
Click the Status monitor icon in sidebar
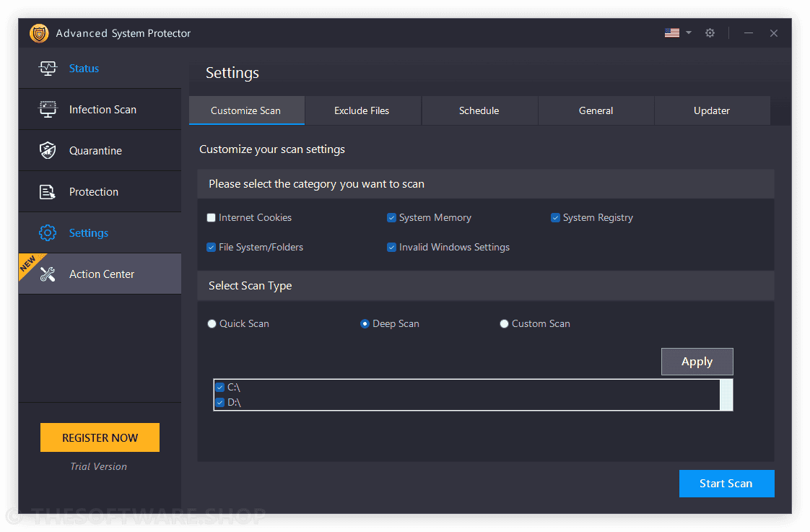[48, 68]
